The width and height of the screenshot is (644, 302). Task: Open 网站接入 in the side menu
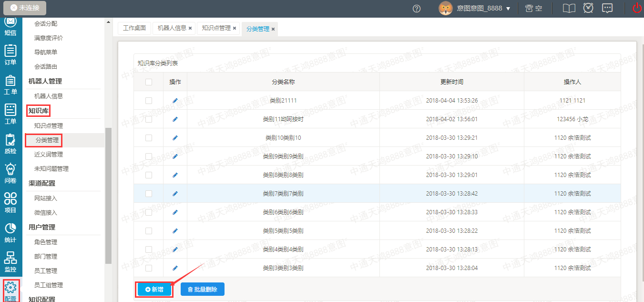pos(46,198)
